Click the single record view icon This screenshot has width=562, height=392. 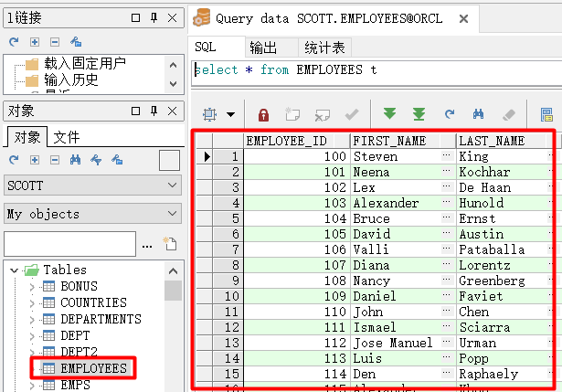click(x=546, y=114)
